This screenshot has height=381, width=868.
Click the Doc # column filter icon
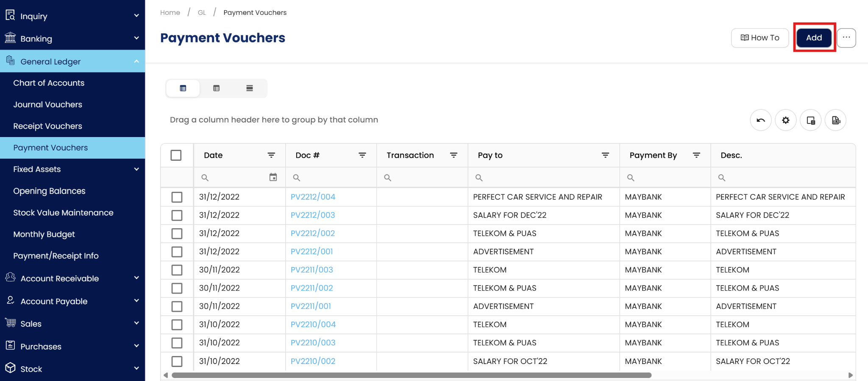[362, 155]
